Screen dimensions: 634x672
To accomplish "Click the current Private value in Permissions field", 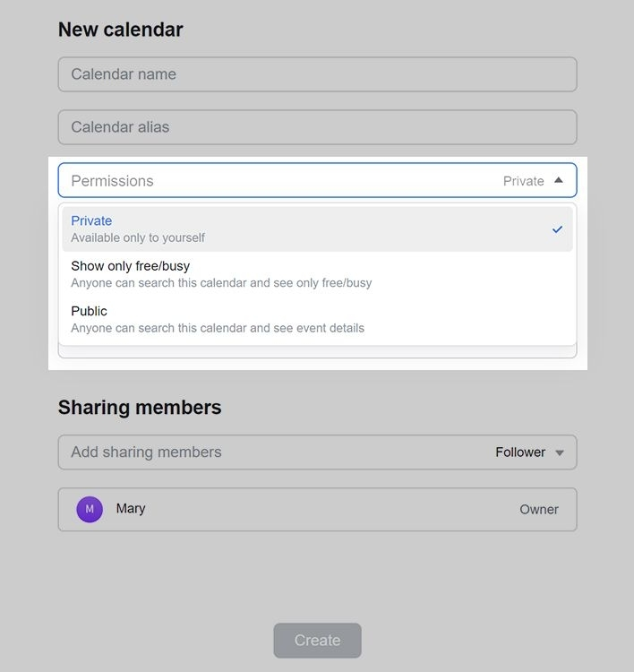I will pyautogui.click(x=523, y=181).
